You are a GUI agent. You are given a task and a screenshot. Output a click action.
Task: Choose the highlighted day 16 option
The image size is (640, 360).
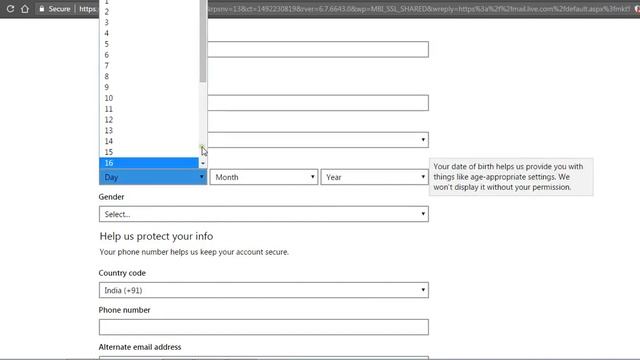(149, 163)
